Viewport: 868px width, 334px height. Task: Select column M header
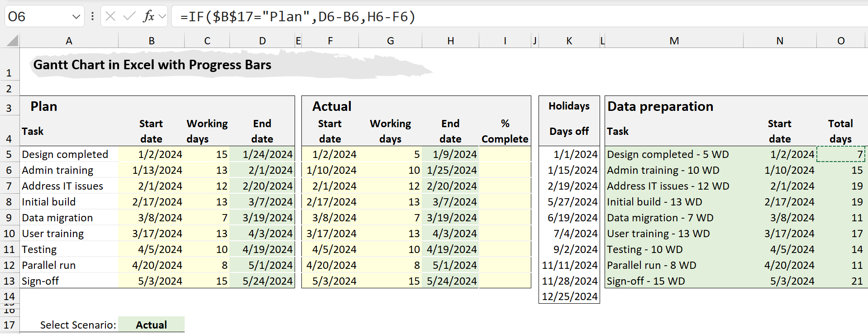(673, 41)
